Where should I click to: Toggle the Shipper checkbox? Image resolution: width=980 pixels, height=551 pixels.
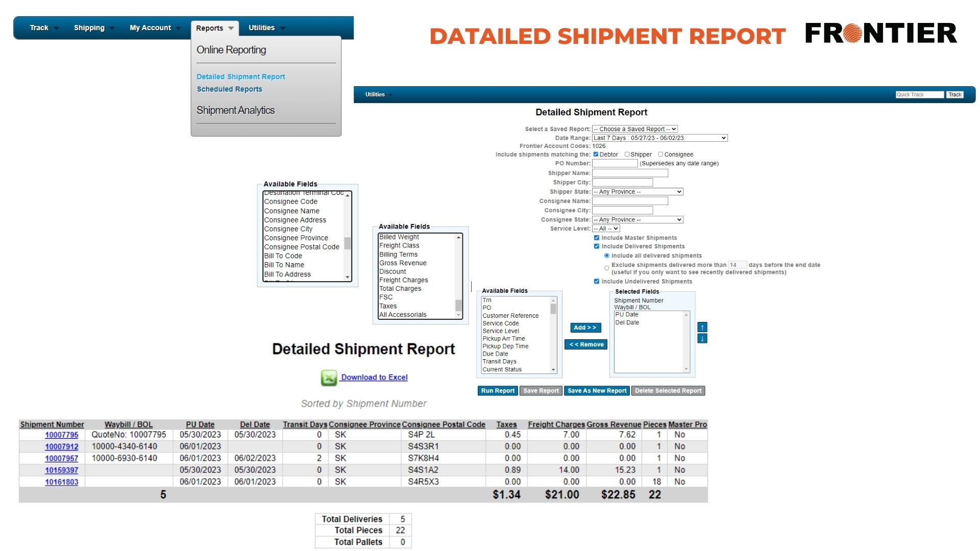point(627,154)
